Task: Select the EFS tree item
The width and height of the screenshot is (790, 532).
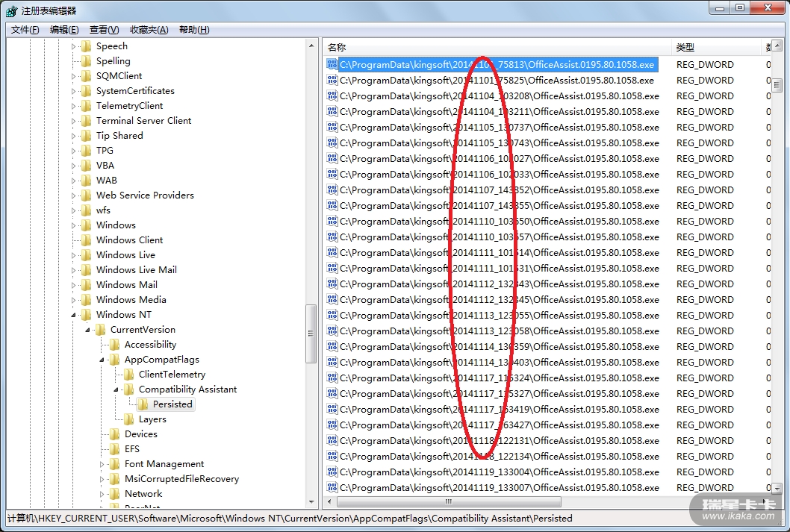Action: [132, 449]
